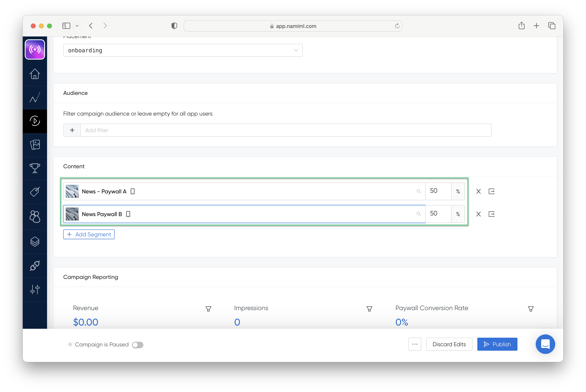
Task: Click the trophy icon in sidebar
Action: pos(35,168)
